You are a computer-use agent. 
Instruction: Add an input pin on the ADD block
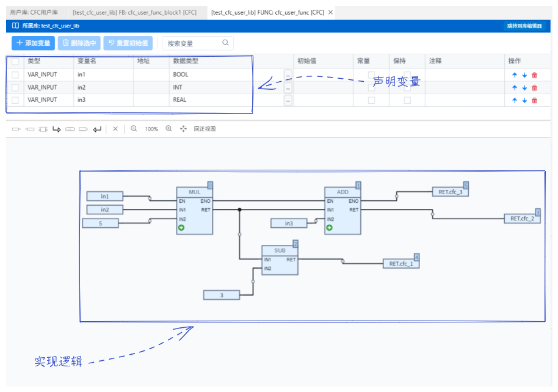coord(330,228)
